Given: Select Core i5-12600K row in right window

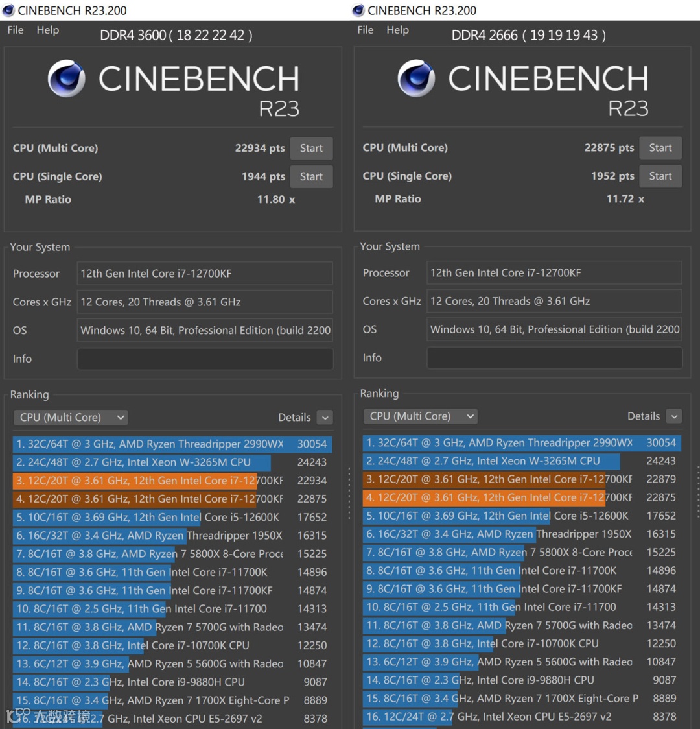Looking at the screenshot, I should point(522,516).
